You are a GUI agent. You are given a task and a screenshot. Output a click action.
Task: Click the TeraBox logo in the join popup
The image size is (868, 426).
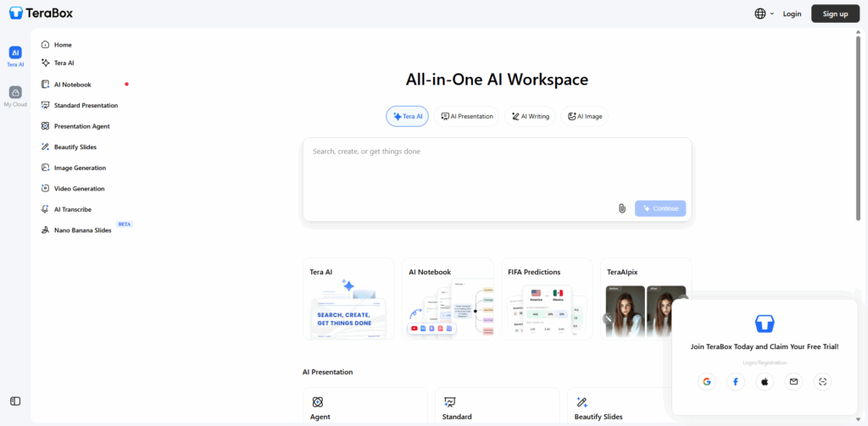(765, 323)
